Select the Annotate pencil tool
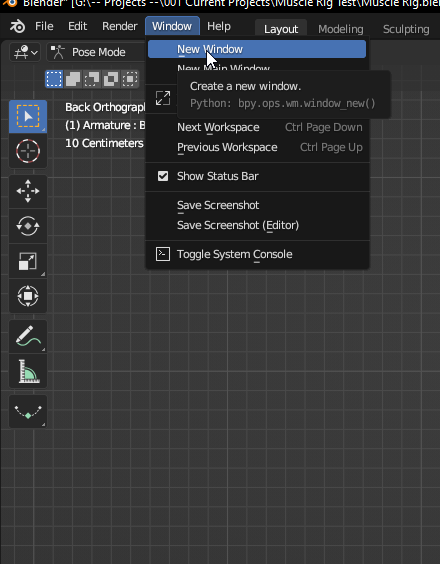440x564 pixels. 28,336
